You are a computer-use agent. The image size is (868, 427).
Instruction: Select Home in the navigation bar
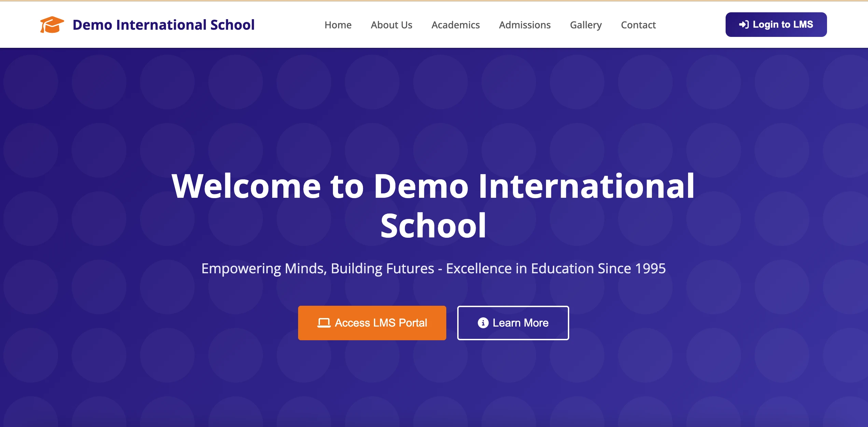point(338,25)
